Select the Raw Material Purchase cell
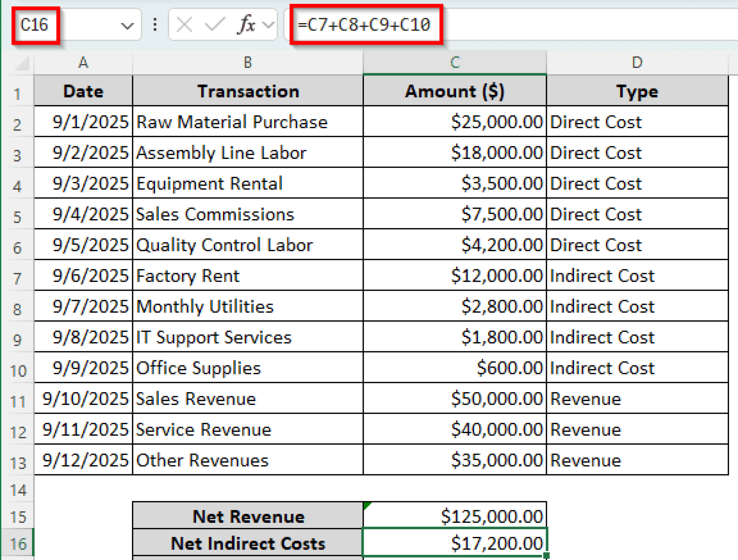The width and height of the screenshot is (738, 560). pos(247,122)
